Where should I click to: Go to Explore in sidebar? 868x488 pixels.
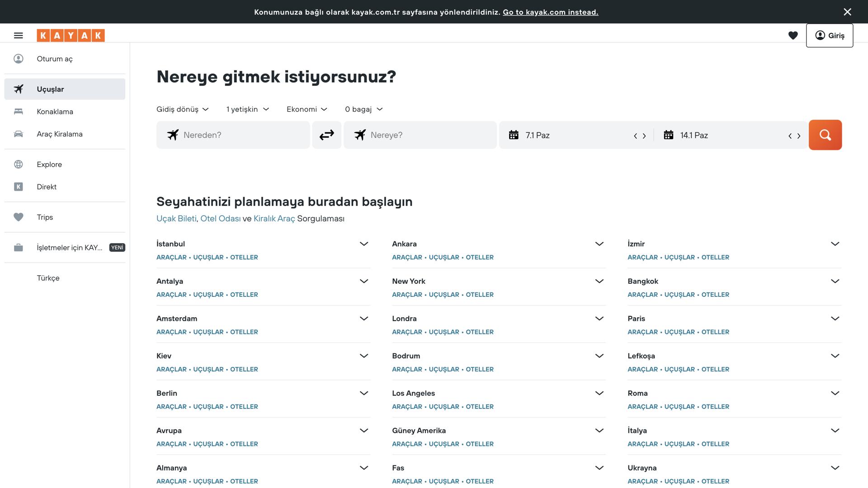click(x=49, y=164)
